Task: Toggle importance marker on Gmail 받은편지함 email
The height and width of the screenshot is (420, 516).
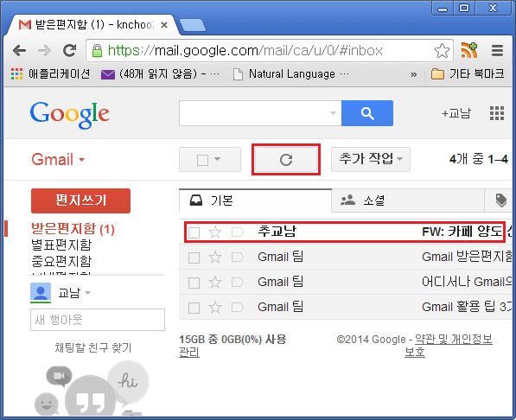Action: coord(238,258)
